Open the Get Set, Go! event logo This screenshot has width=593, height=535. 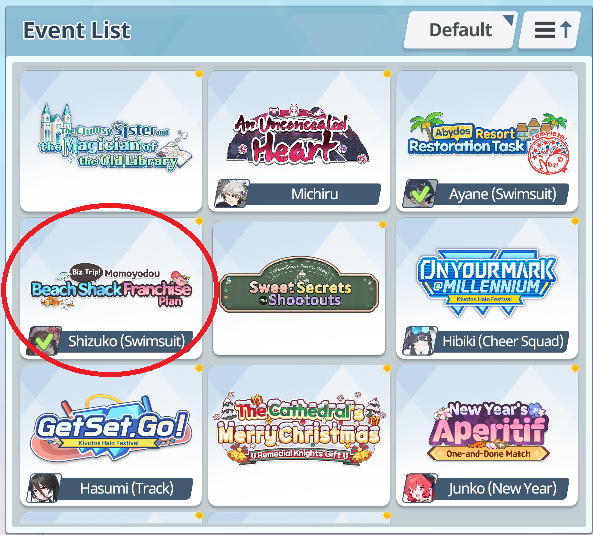pyautogui.click(x=110, y=428)
